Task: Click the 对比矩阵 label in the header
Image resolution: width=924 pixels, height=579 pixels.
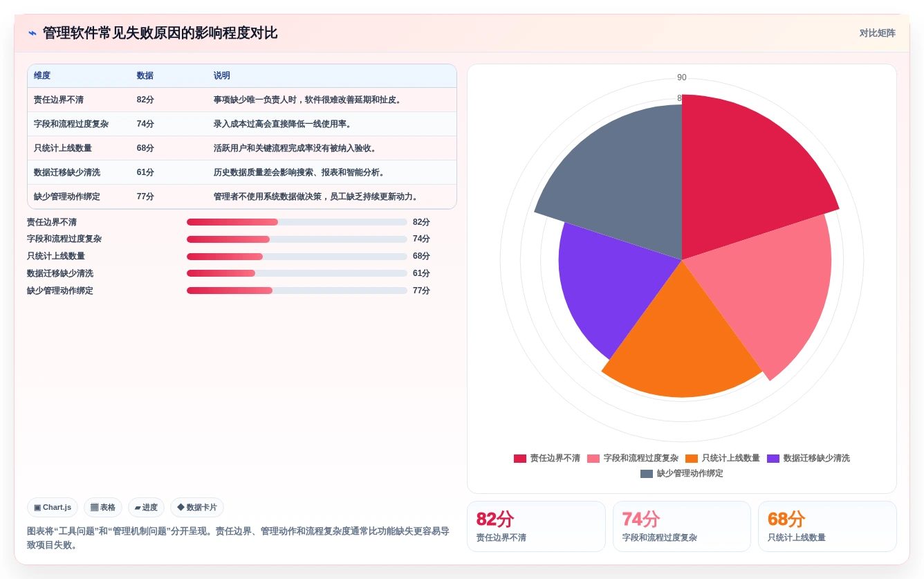Action: 877,33
